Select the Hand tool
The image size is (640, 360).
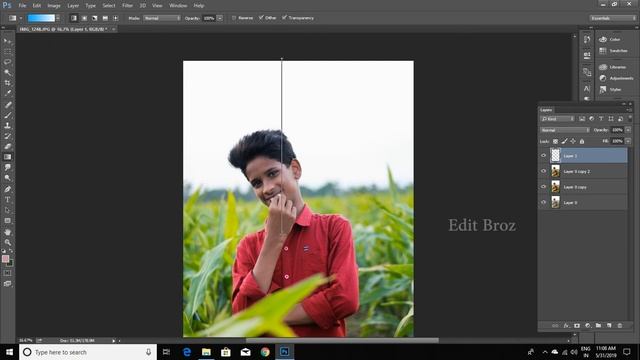pos(7,232)
